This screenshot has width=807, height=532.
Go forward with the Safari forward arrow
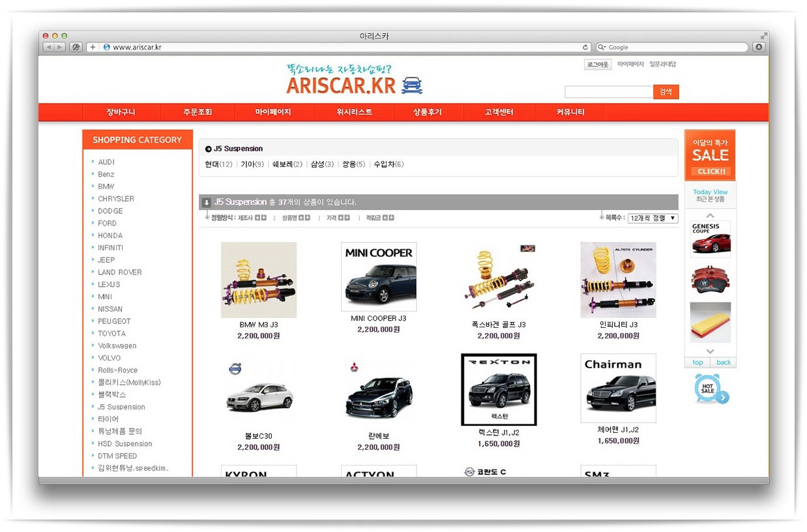coord(60,47)
